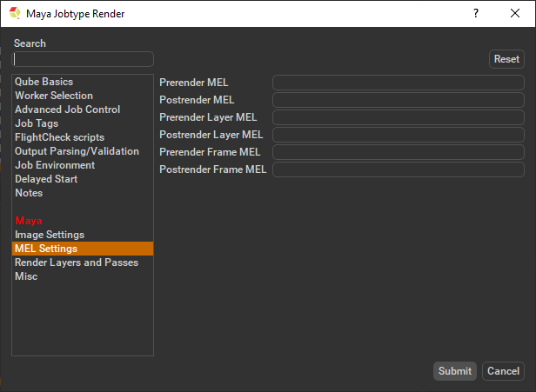The height and width of the screenshot is (392, 536).
Task: Click the Search input field
Action: pyautogui.click(x=84, y=59)
